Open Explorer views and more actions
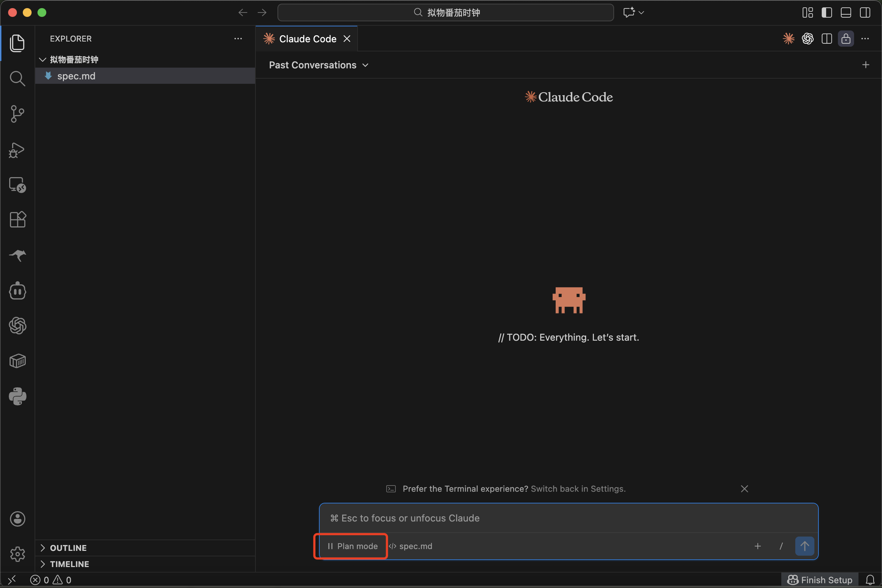Viewport: 882px width, 588px height. (x=238, y=39)
